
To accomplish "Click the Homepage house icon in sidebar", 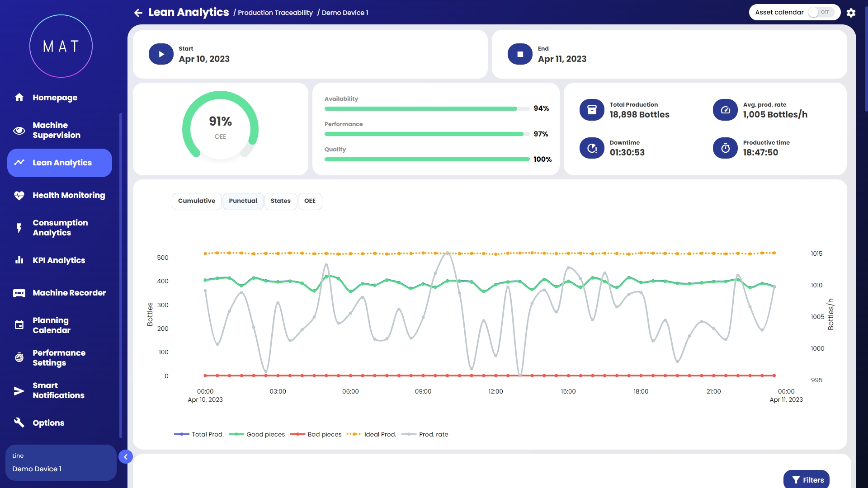I will click(x=19, y=97).
